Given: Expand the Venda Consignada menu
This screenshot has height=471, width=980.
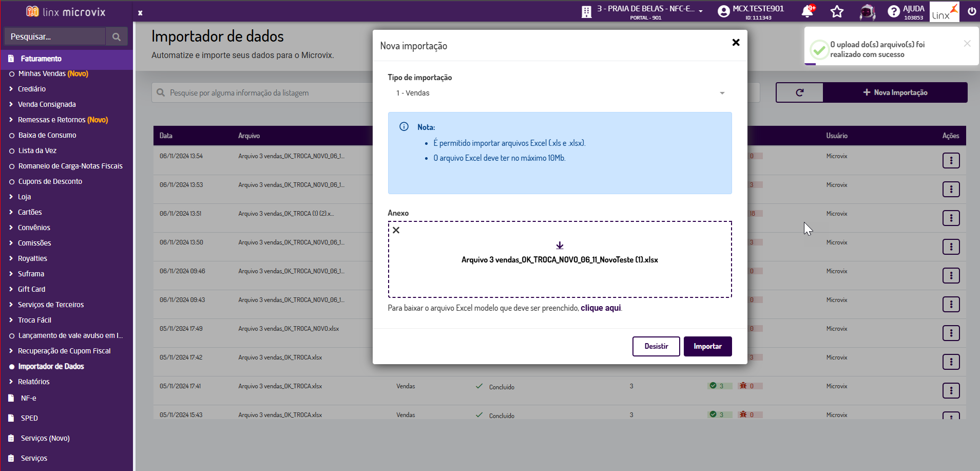Looking at the screenshot, I should click(47, 104).
